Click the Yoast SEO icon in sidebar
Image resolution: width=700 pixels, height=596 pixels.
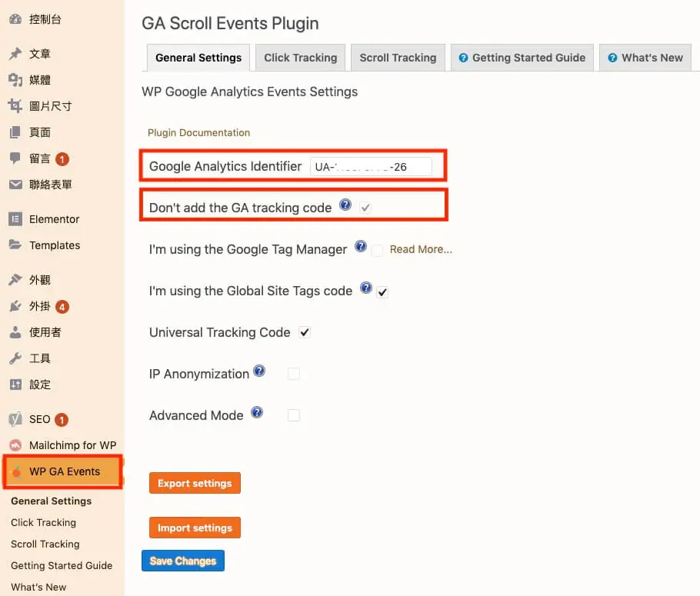tap(15, 419)
